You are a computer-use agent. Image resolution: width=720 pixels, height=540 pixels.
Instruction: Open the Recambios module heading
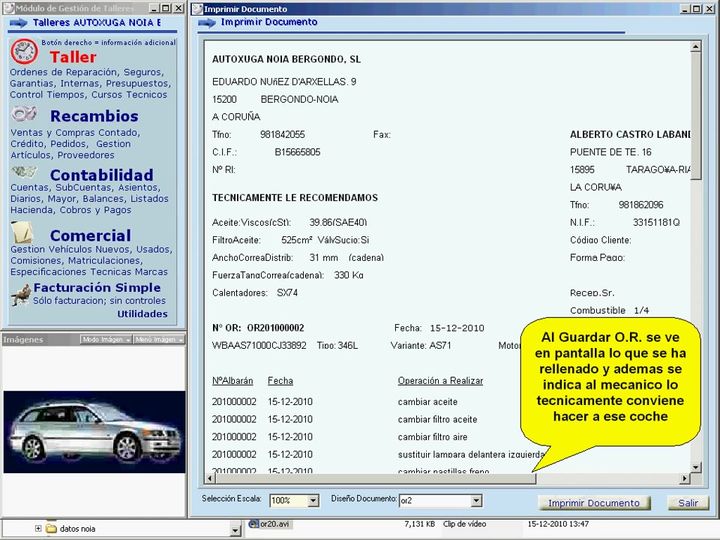(94, 116)
